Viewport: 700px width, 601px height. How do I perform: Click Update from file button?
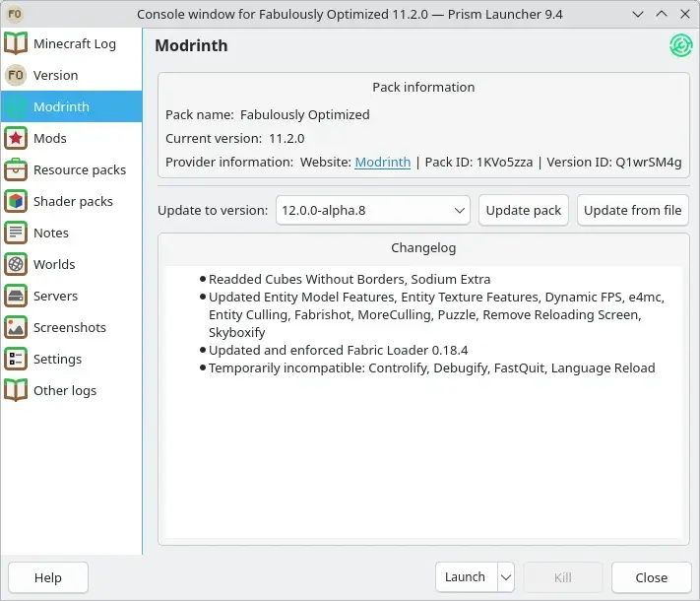point(633,210)
